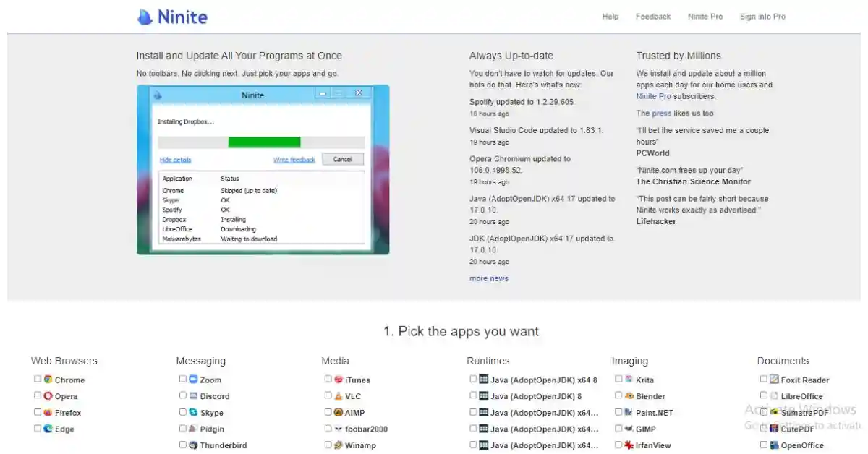Click the Thunderbird app icon
Screen dimensions: 868x454
[x=193, y=445]
